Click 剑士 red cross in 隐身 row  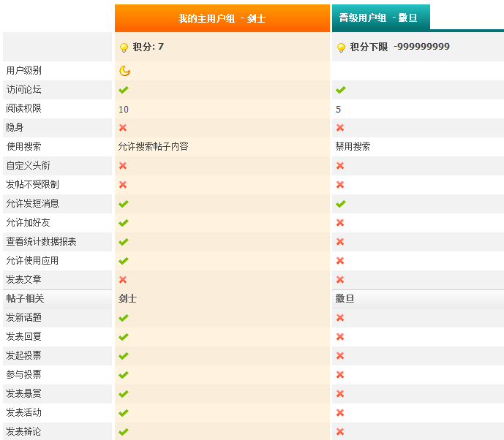click(x=123, y=128)
